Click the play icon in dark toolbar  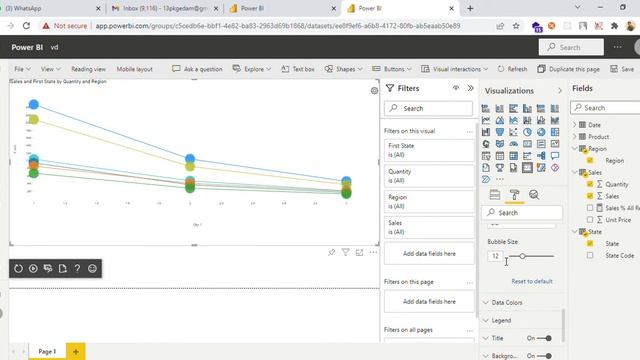coord(33,269)
